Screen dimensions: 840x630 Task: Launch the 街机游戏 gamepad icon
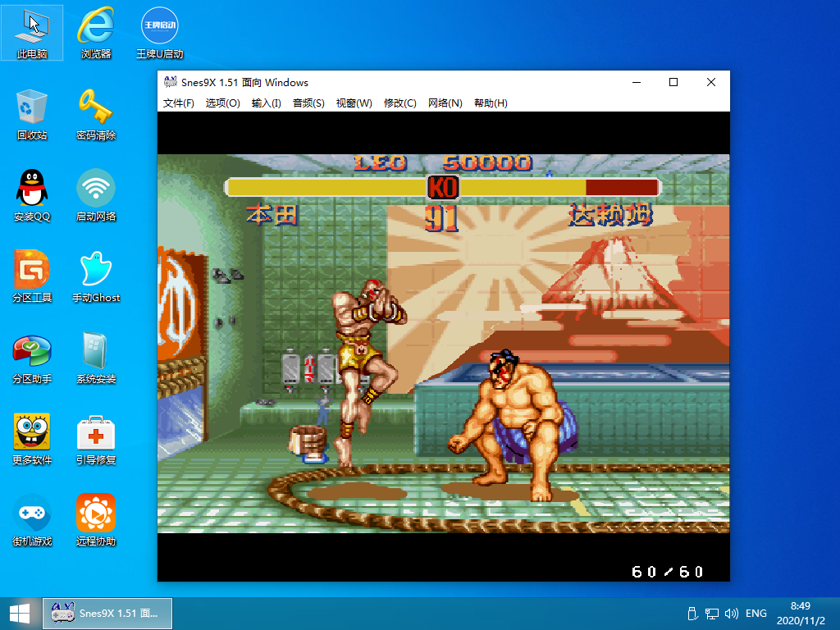32,520
